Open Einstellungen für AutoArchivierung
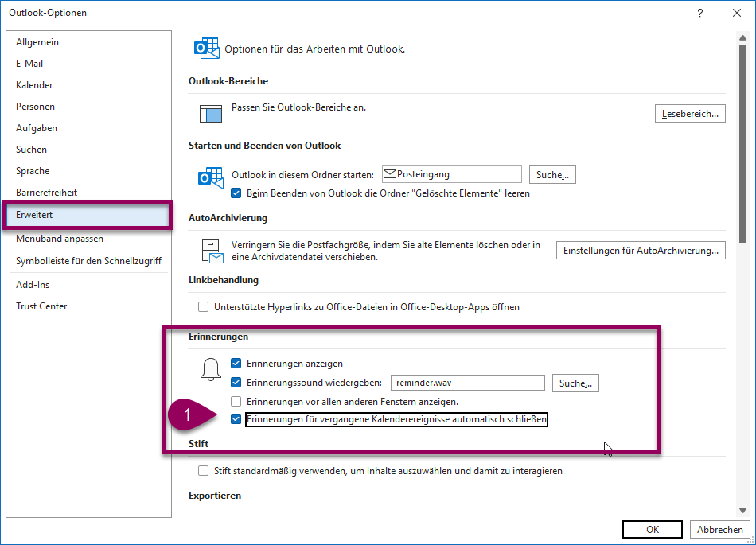756x545 pixels. pyautogui.click(x=641, y=251)
